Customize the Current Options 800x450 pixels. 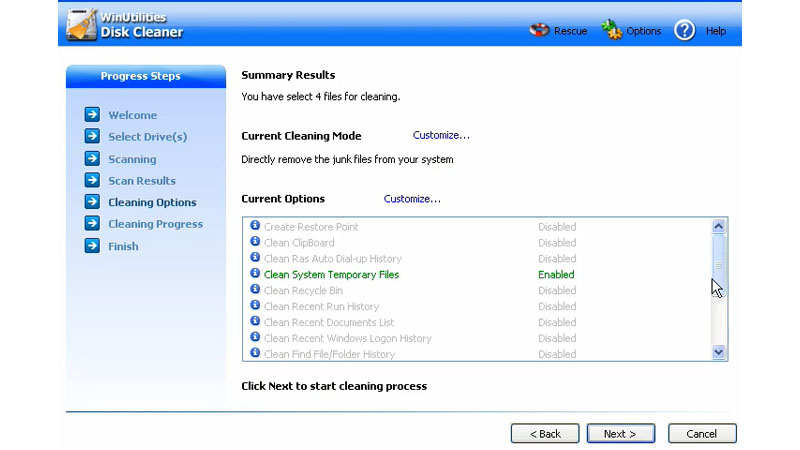[412, 199]
